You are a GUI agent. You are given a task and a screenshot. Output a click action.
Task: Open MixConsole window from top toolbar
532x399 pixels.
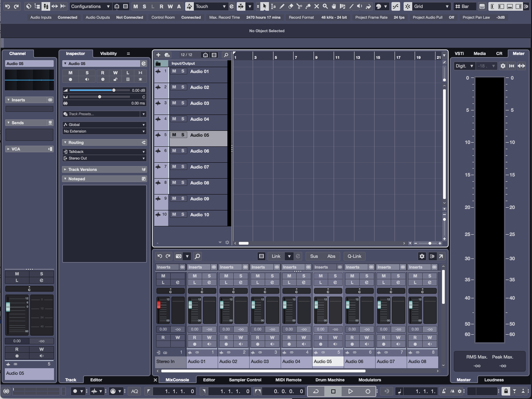46,6
